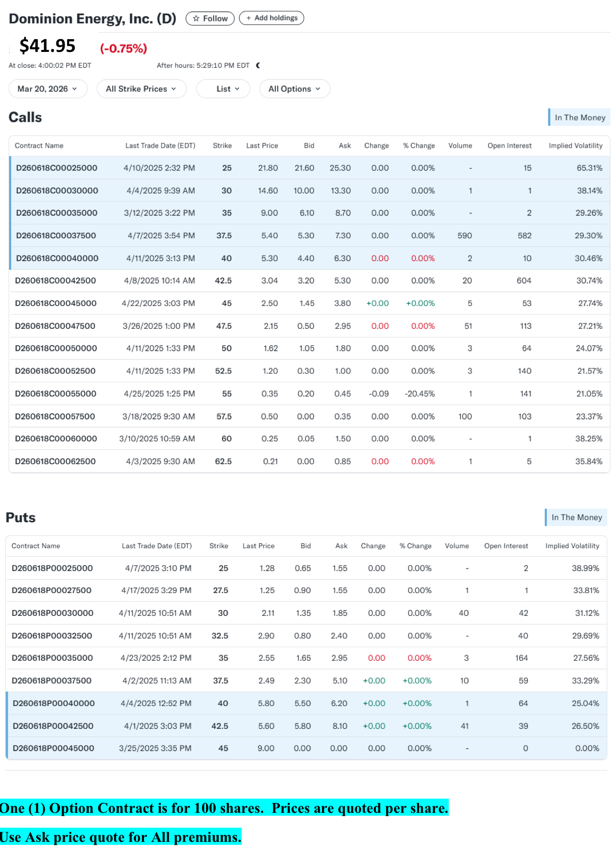Click the 45 strike in Puts table

tap(223, 748)
